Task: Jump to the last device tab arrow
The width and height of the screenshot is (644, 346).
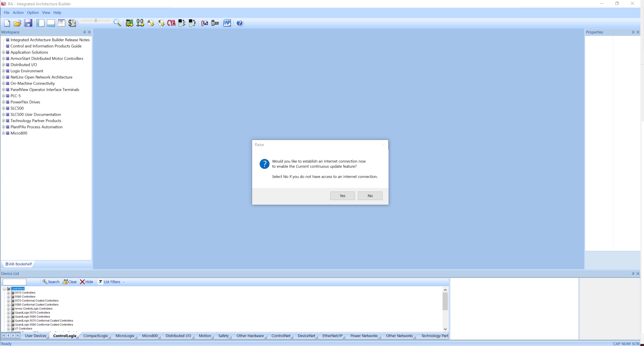Action: 18,336
